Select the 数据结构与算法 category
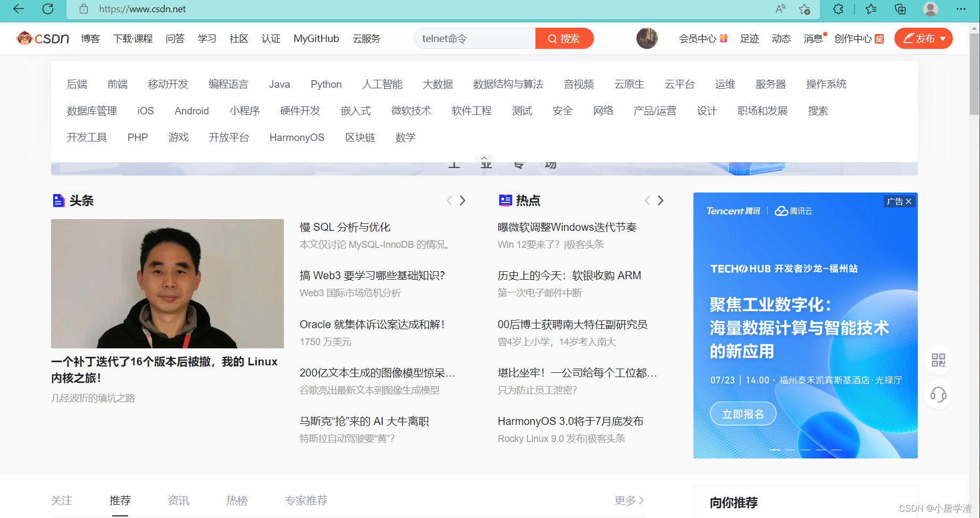Viewport: 980px width, 518px height. coord(508,84)
